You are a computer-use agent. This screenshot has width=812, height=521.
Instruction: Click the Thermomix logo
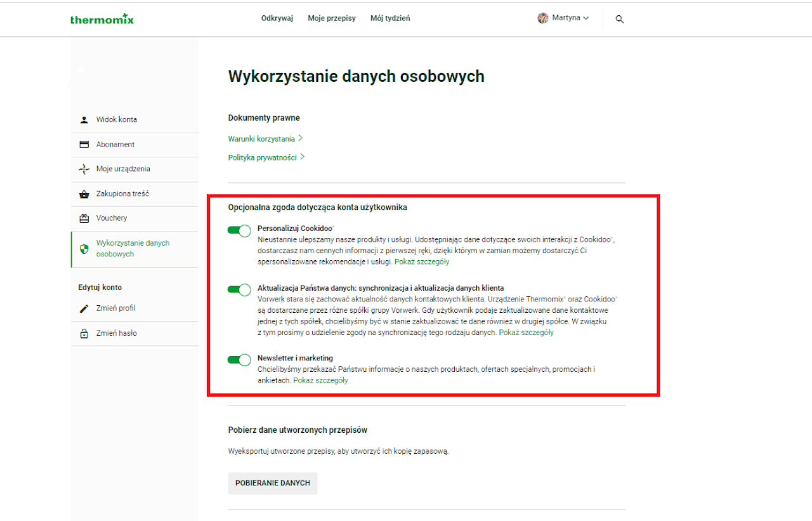[102, 19]
